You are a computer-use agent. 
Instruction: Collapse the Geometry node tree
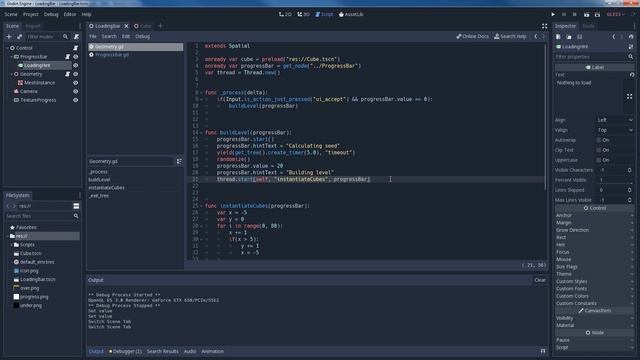pyautogui.click(x=11, y=74)
